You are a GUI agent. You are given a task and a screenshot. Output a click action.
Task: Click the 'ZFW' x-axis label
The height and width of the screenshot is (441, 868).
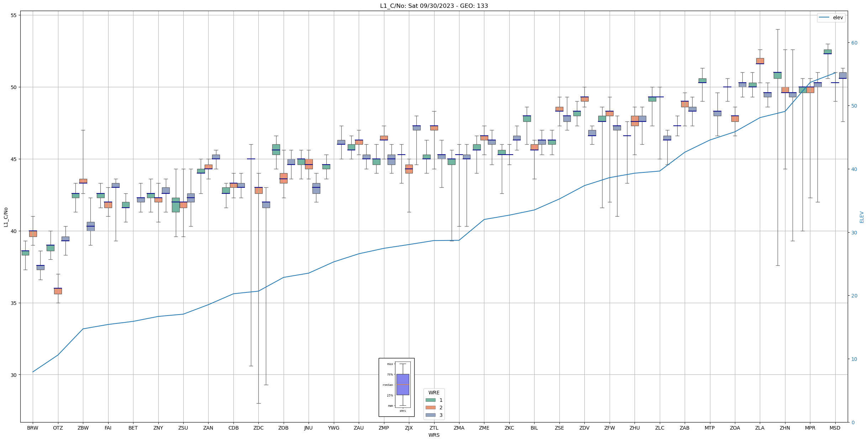[x=610, y=428]
